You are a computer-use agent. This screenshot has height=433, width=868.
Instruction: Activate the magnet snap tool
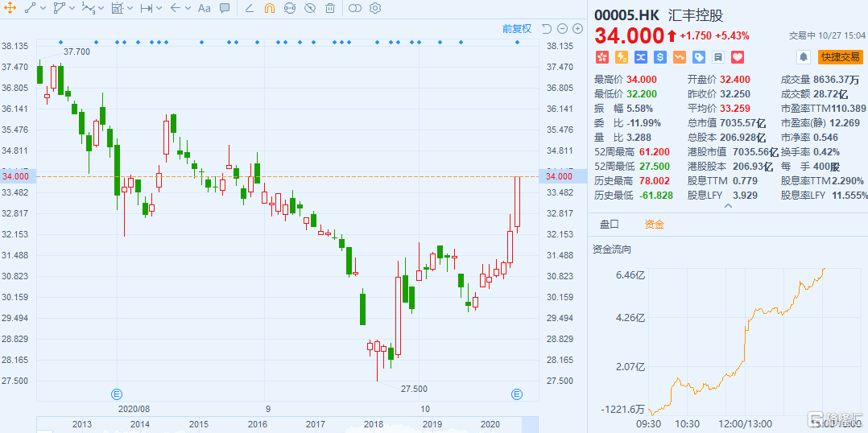(x=269, y=8)
